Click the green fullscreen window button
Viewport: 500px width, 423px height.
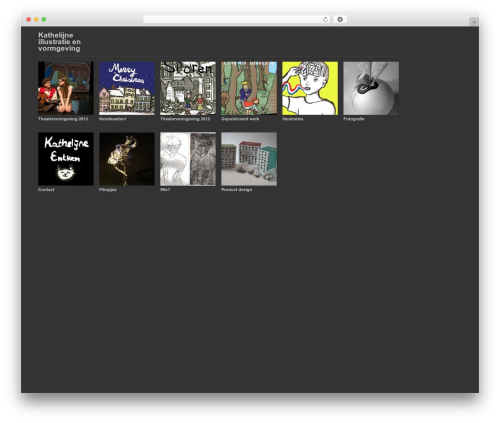pyautogui.click(x=44, y=19)
